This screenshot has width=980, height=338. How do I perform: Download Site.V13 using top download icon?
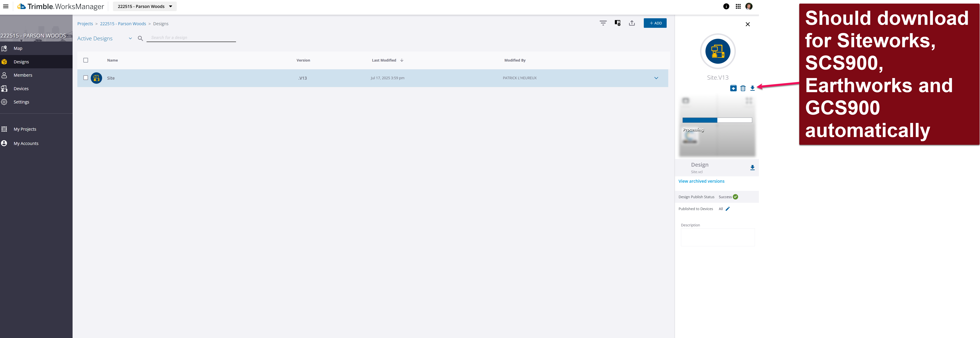pos(752,88)
